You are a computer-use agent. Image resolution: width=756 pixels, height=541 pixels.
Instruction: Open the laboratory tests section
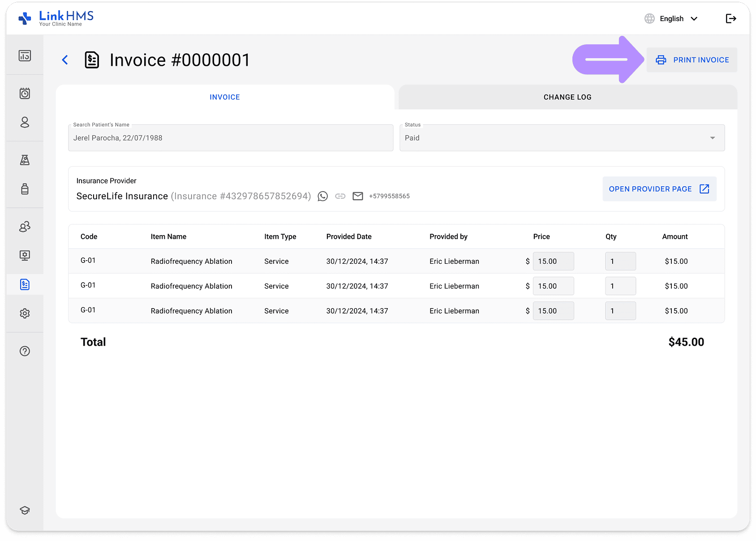(25, 160)
